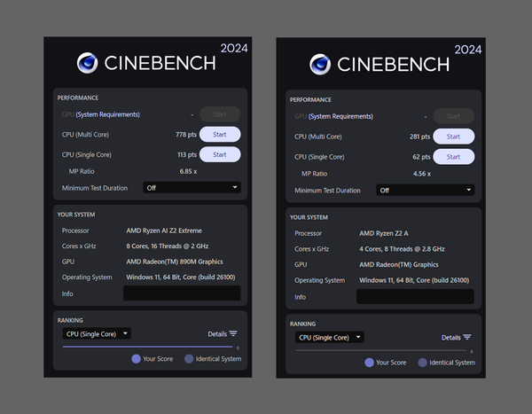The width and height of the screenshot is (532, 414).
Task: Click disabled GPU Start button in left window
Action: coord(220,114)
